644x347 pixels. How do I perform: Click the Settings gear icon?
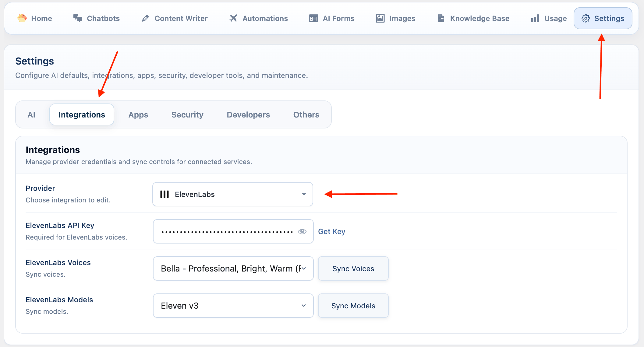tap(586, 18)
